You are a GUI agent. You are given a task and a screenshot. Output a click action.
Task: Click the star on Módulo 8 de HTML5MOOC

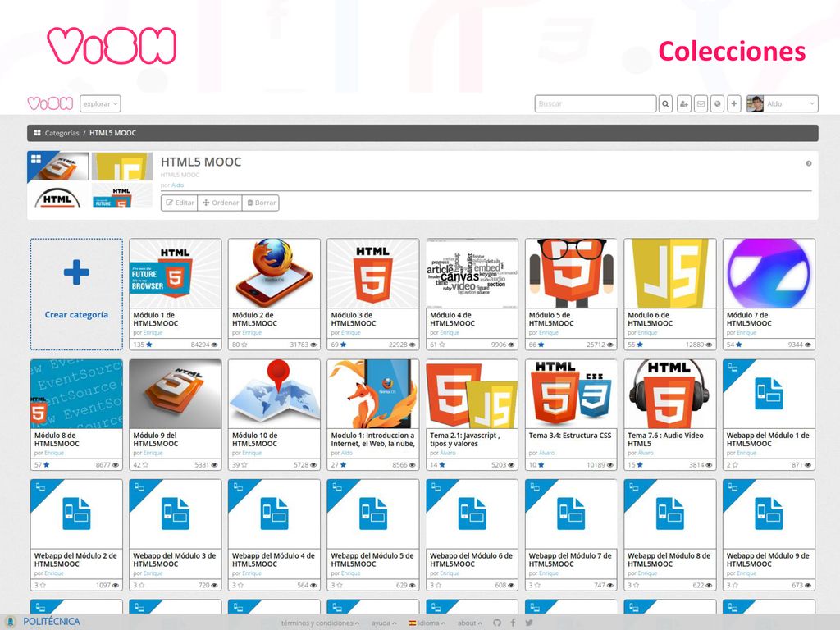(x=46, y=465)
